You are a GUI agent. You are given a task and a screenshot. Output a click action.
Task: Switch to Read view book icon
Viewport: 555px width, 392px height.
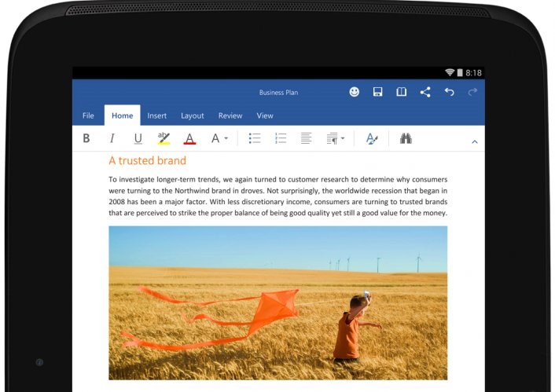[402, 92]
